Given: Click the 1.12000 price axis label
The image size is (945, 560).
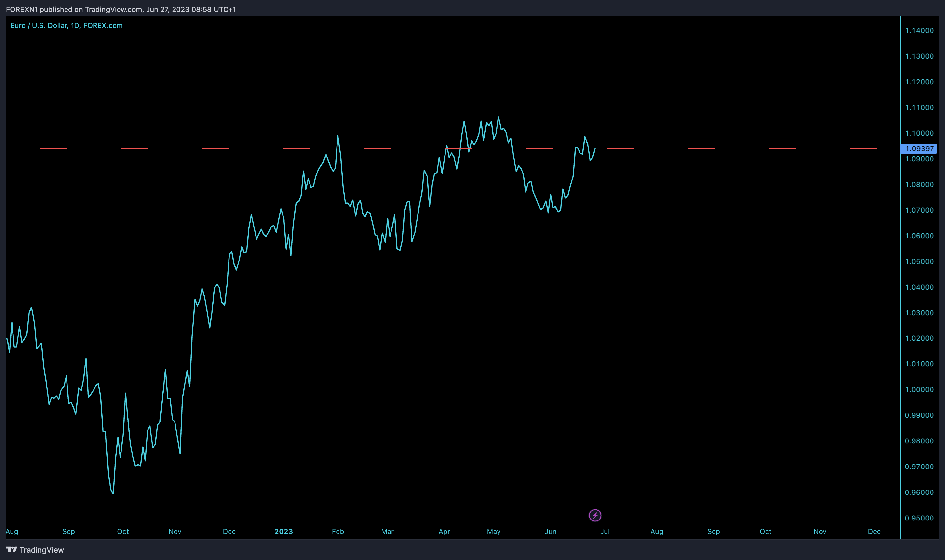Looking at the screenshot, I should (x=919, y=82).
